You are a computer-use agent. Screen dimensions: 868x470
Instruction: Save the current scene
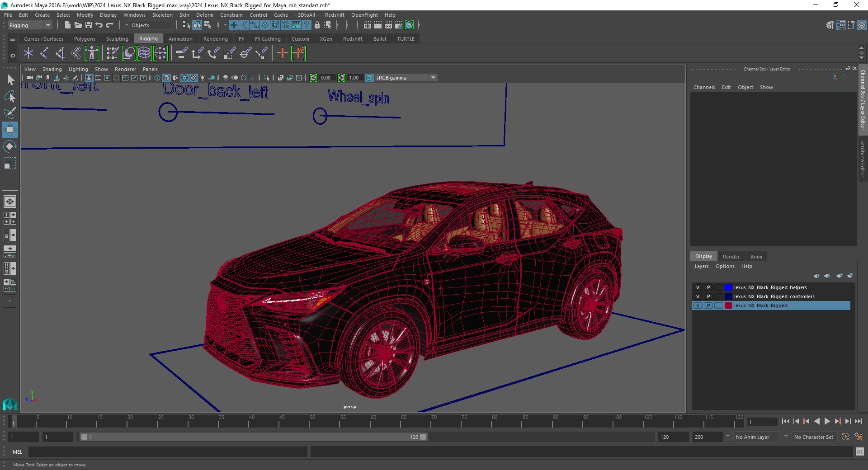(89, 25)
